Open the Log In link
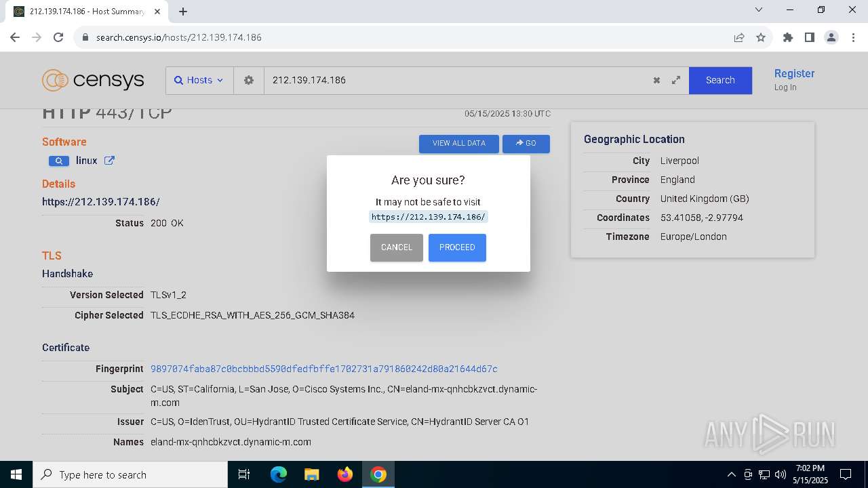Viewport: 868px width, 488px height. (x=785, y=87)
